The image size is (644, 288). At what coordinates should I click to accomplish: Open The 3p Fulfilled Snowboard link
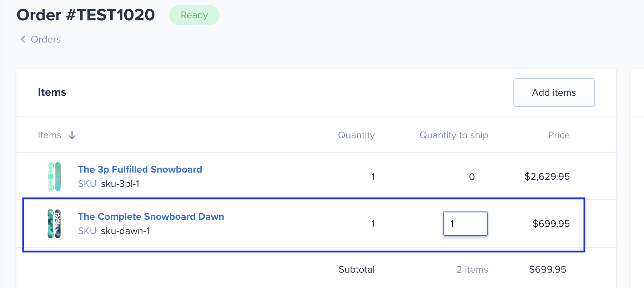click(140, 169)
